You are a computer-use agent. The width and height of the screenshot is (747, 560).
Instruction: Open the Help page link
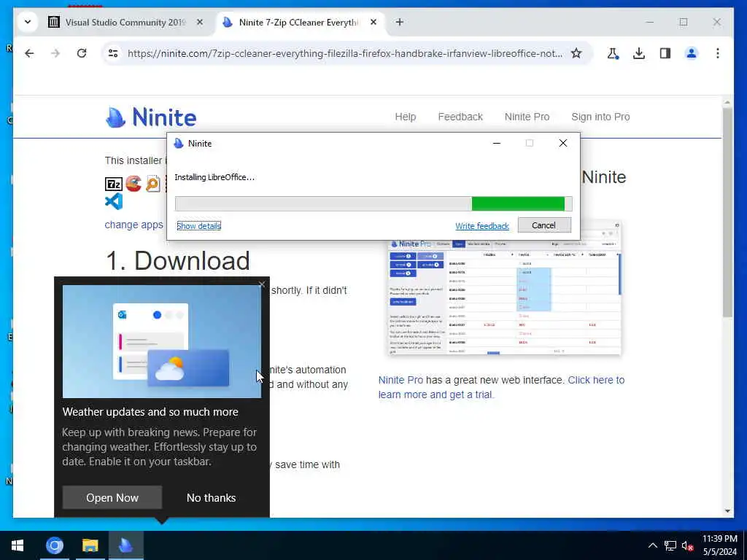tap(406, 117)
